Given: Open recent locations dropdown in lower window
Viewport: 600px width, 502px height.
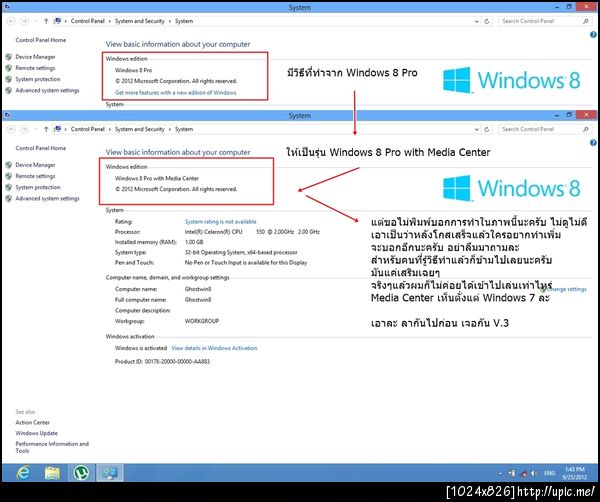Looking at the screenshot, I should [x=35, y=129].
